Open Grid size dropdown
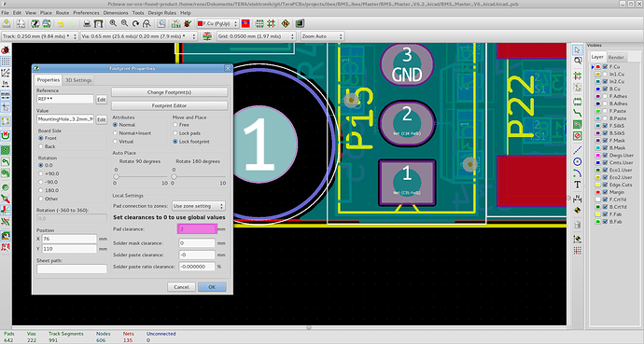This screenshot has width=644, height=344. coord(257,36)
